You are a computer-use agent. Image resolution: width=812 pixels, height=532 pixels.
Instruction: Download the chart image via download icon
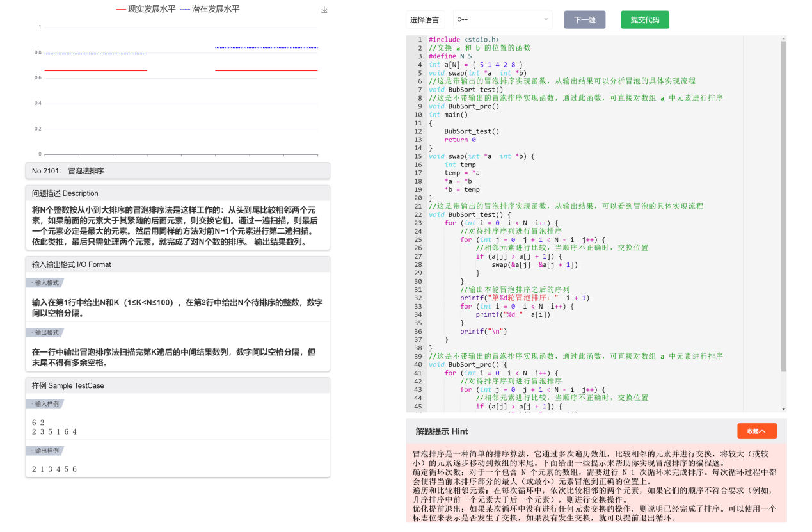pos(324,10)
